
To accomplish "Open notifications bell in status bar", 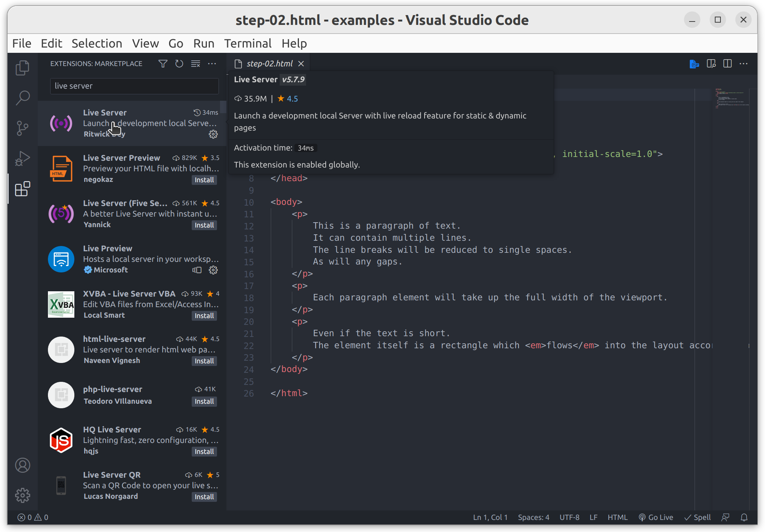I will click(744, 517).
